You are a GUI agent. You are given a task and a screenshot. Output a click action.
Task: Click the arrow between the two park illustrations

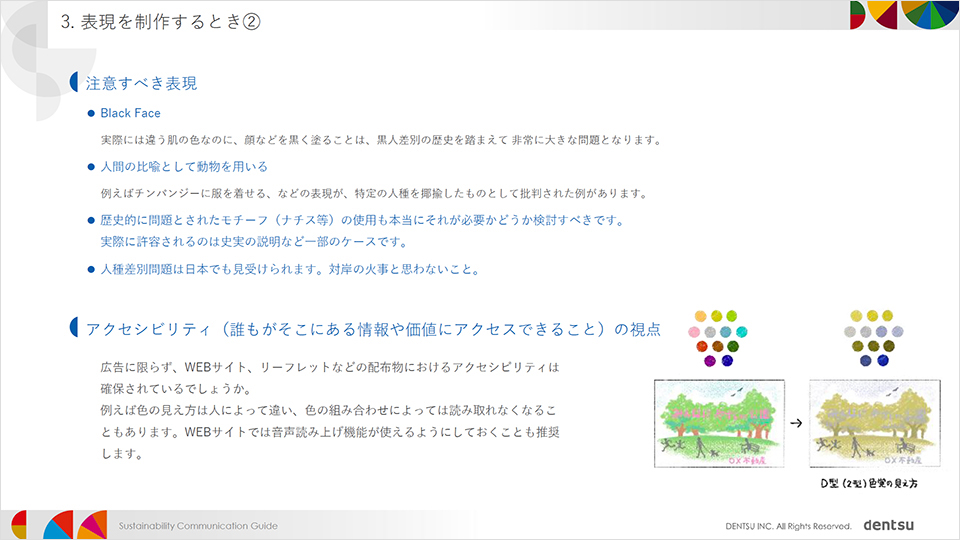[x=796, y=422]
